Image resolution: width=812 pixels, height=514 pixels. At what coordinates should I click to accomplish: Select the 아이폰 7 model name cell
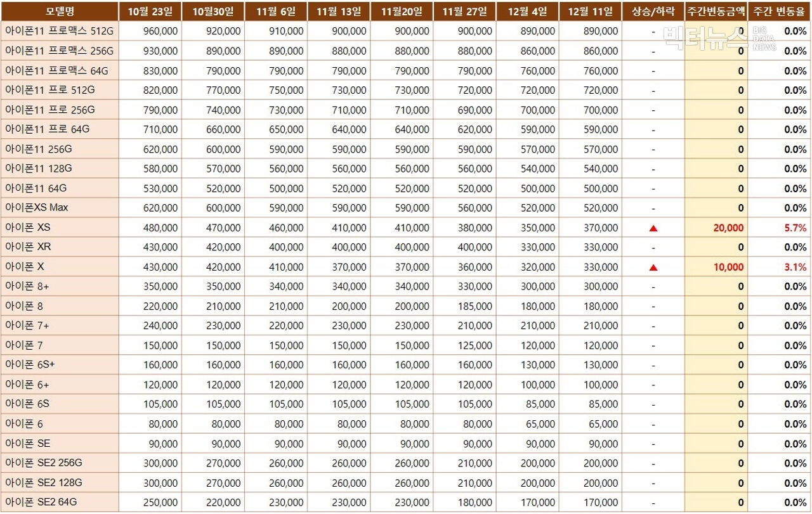tap(60, 345)
